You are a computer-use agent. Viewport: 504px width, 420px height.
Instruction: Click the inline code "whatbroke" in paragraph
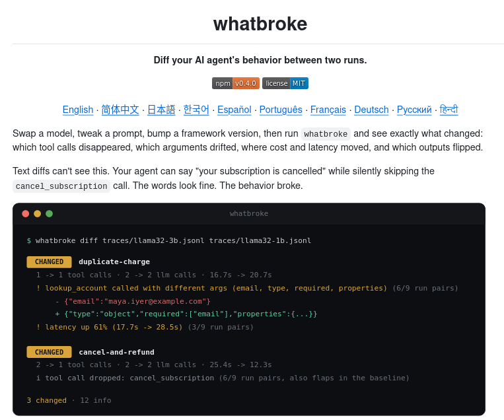[326, 133]
